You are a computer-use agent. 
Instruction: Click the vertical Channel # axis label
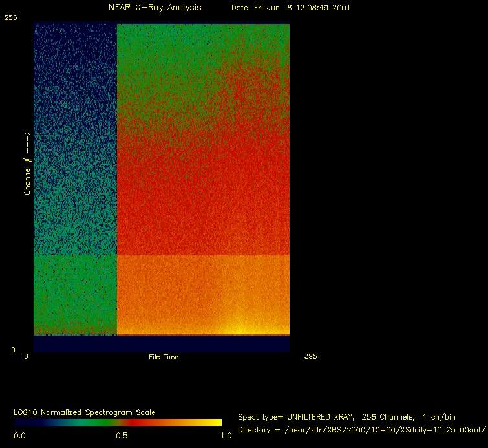27,163
